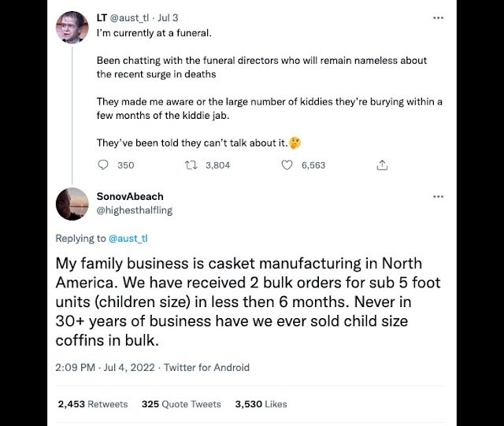Viewport: 504px width, 426px height.
Task: Open LT display name profile link
Action: pyautogui.click(x=102, y=17)
